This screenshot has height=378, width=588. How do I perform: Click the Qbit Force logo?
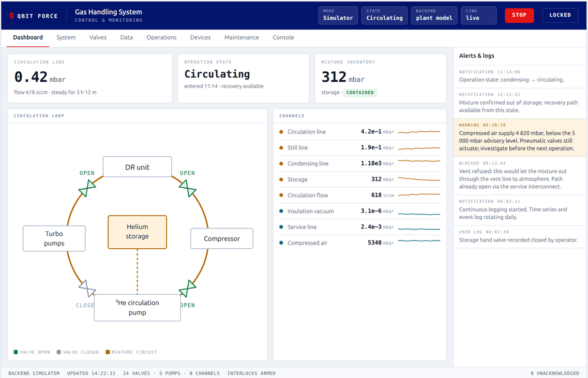tap(33, 15)
